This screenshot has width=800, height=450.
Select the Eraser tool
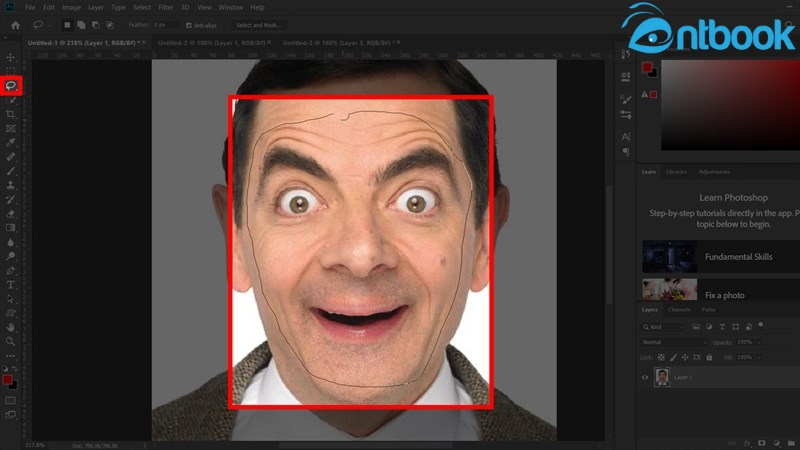point(10,214)
